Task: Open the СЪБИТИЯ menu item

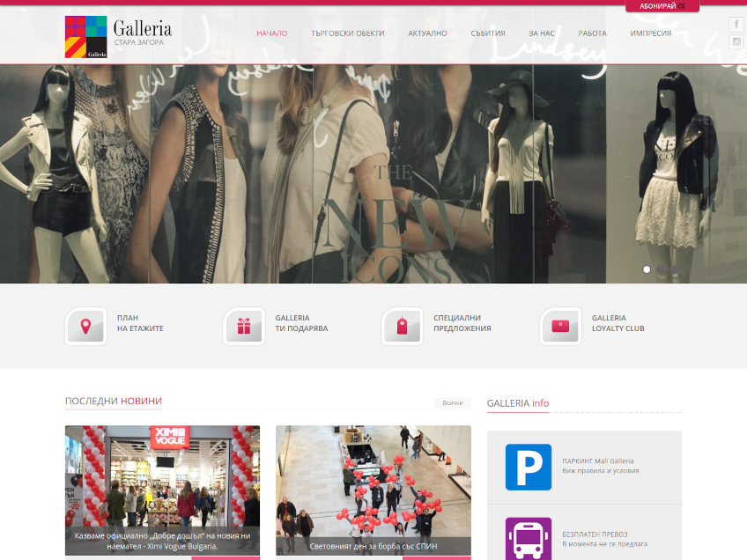Action: click(488, 33)
